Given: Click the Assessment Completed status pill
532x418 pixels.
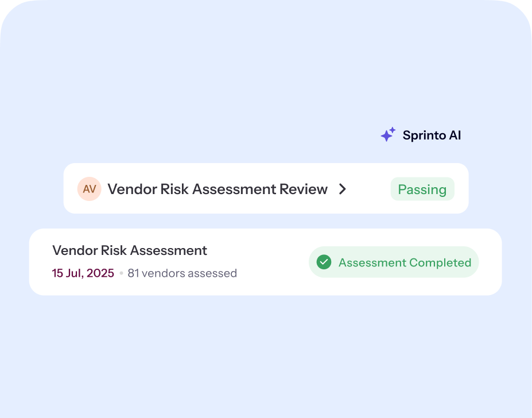Looking at the screenshot, I should (x=394, y=262).
